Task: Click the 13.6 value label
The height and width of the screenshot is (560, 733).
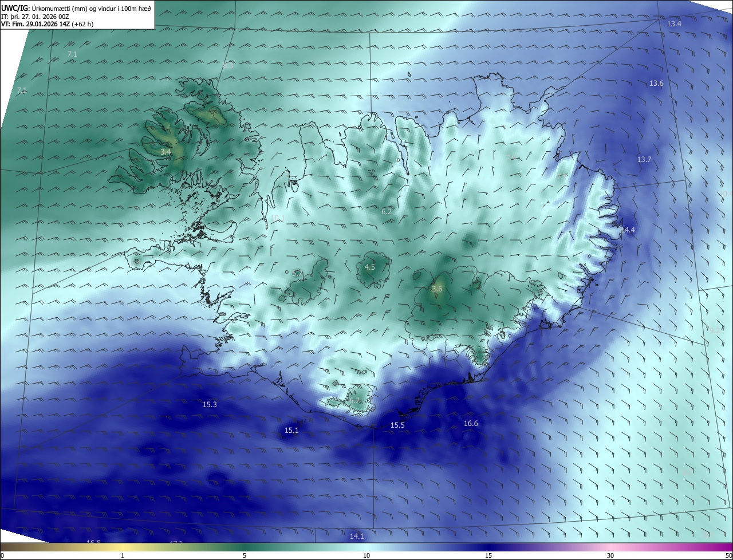Action: click(656, 83)
